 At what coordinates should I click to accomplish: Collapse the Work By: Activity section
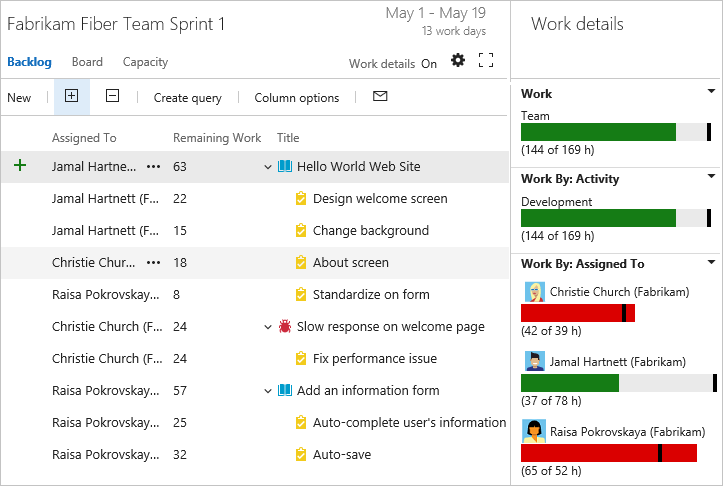(711, 176)
